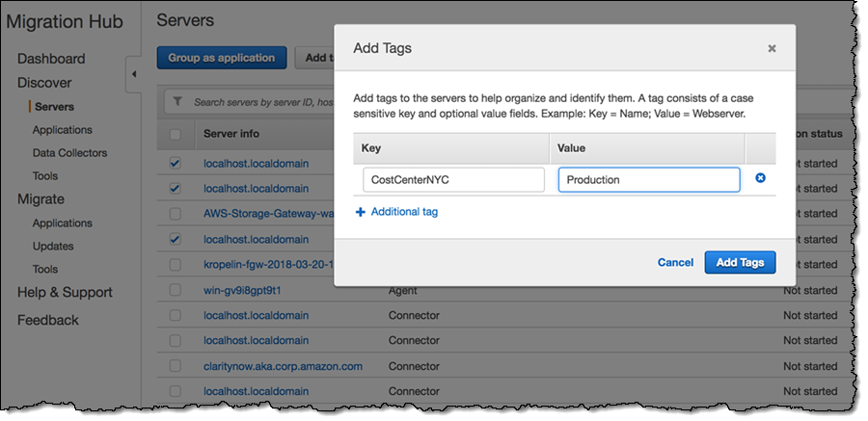Check the AWS-Storage-Gateway server checkbox

pos(175,214)
